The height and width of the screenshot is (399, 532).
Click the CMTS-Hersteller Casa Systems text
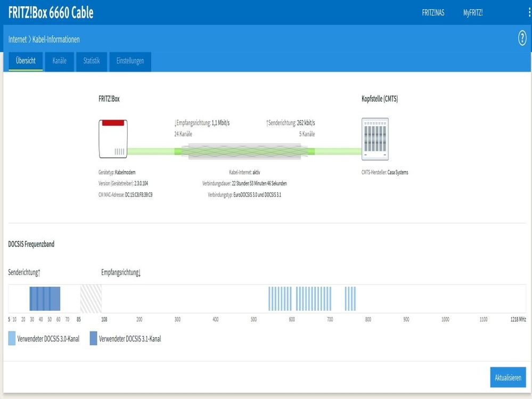384,173
